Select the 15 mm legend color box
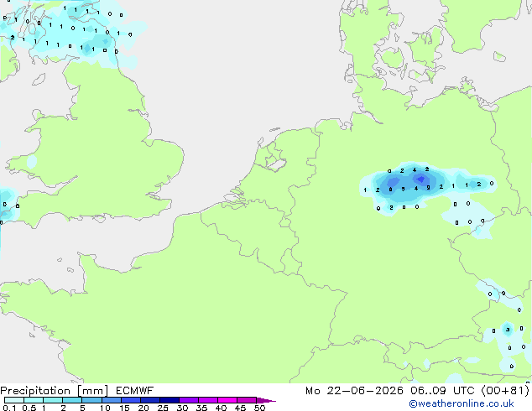This screenshot has height=411, width=532. (130, 400)
